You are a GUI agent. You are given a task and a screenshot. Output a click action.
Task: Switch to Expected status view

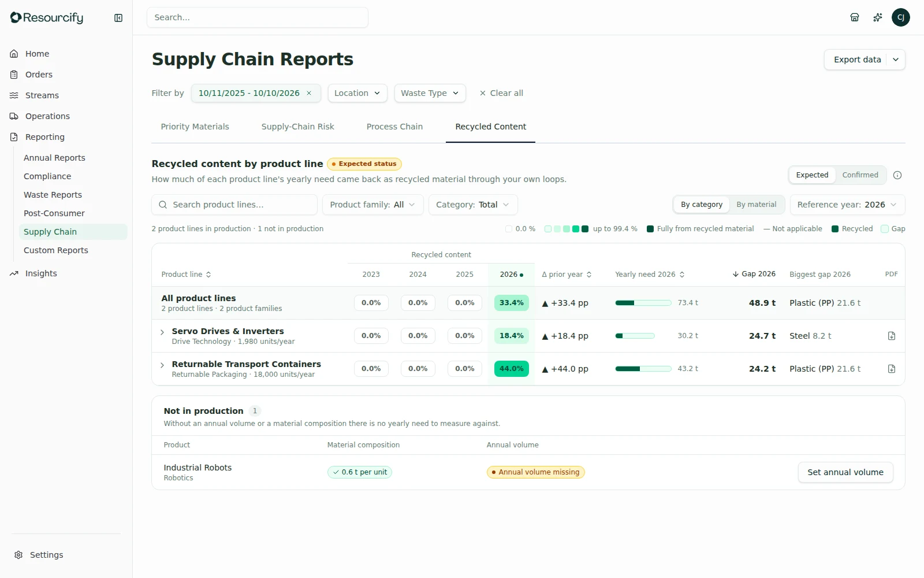click(812, 175)
